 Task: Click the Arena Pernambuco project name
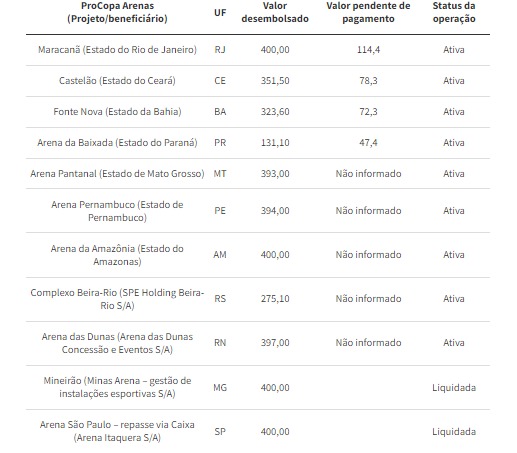117,211
